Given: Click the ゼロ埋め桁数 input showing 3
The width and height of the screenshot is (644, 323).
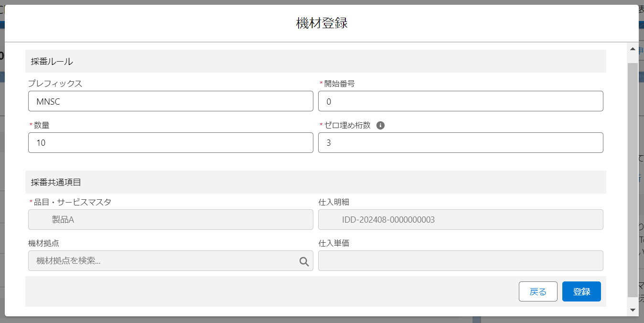Looking at the screenshot, I should coord(461,143).
